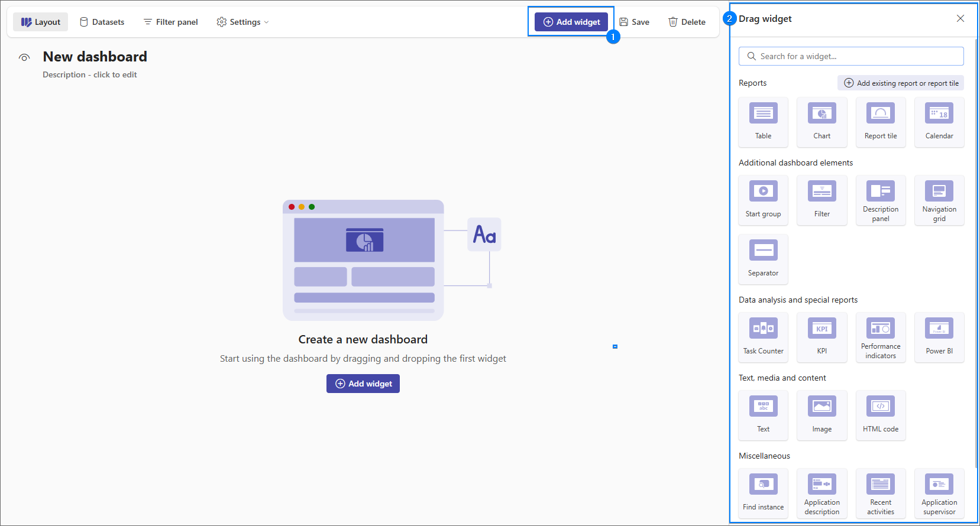Click the Add widget toolbar button

pyautogui.click(x=571, y=22)
